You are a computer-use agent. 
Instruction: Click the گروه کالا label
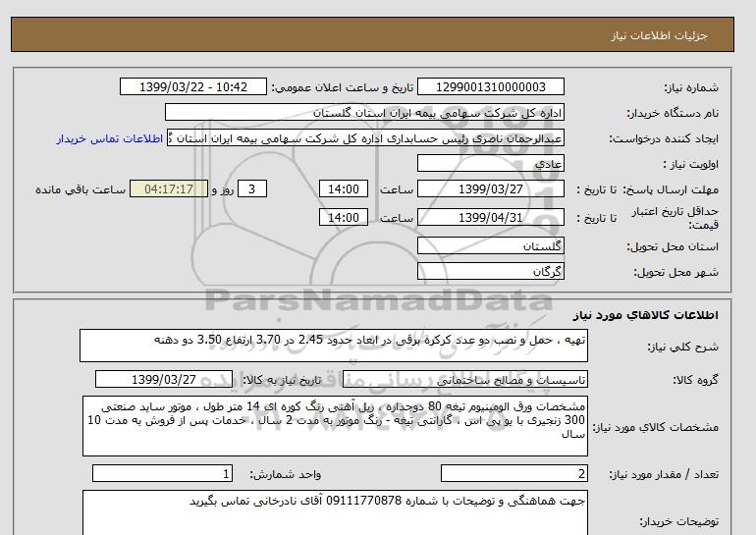tap(695, 380)
